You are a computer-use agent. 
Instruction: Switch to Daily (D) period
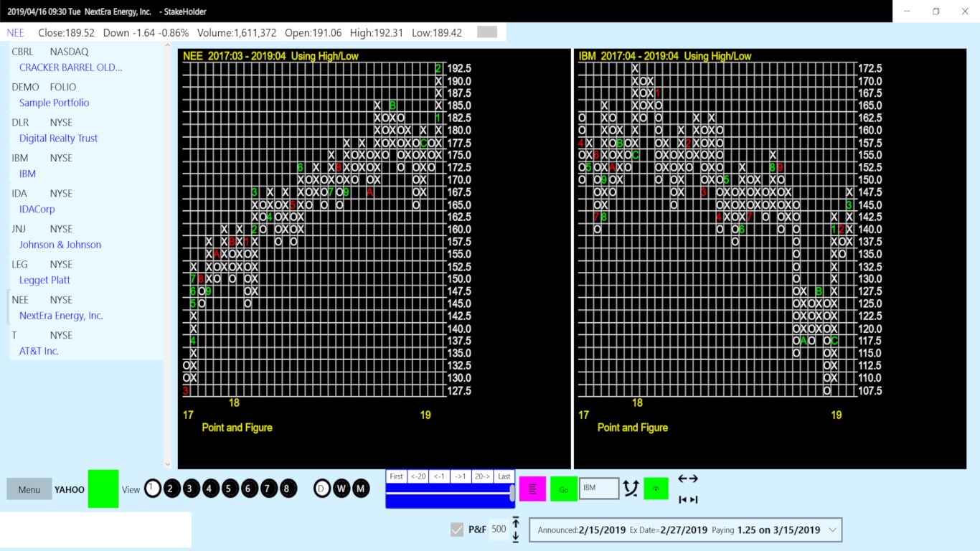tap(322, 489)
